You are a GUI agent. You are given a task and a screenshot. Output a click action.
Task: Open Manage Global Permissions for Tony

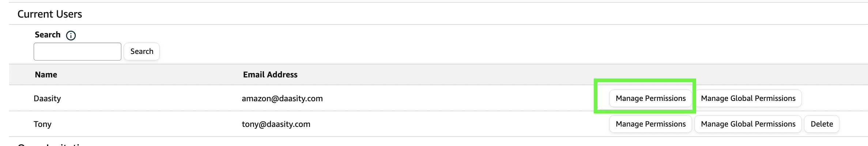[748, 124]
